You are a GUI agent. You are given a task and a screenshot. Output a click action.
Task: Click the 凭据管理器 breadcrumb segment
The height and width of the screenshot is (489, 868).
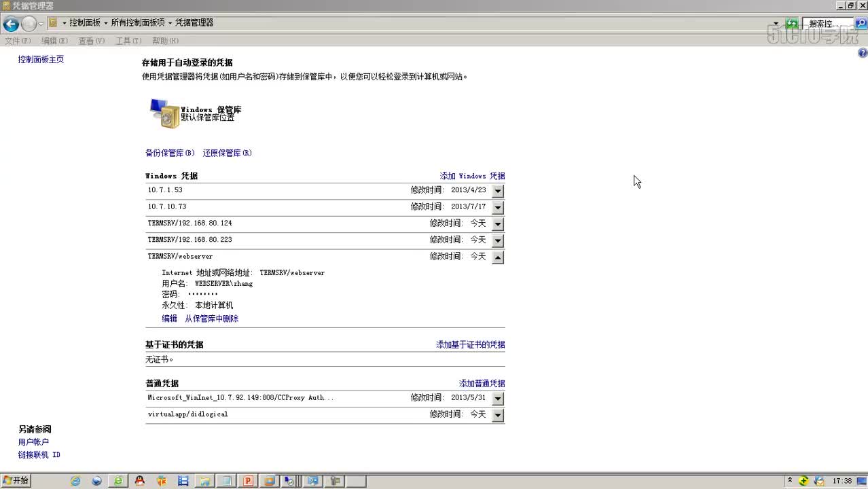point(194,22)
